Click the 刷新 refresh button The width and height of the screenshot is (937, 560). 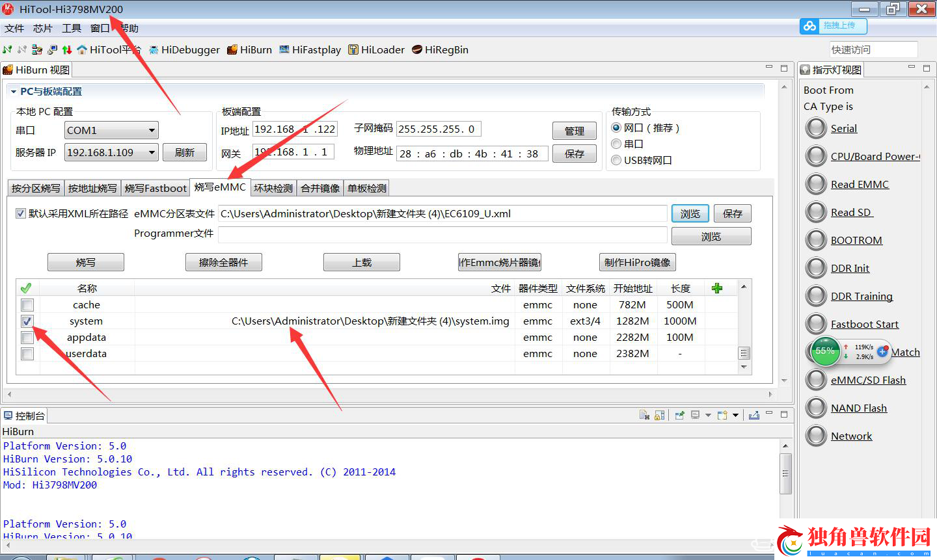click(185, 152)
